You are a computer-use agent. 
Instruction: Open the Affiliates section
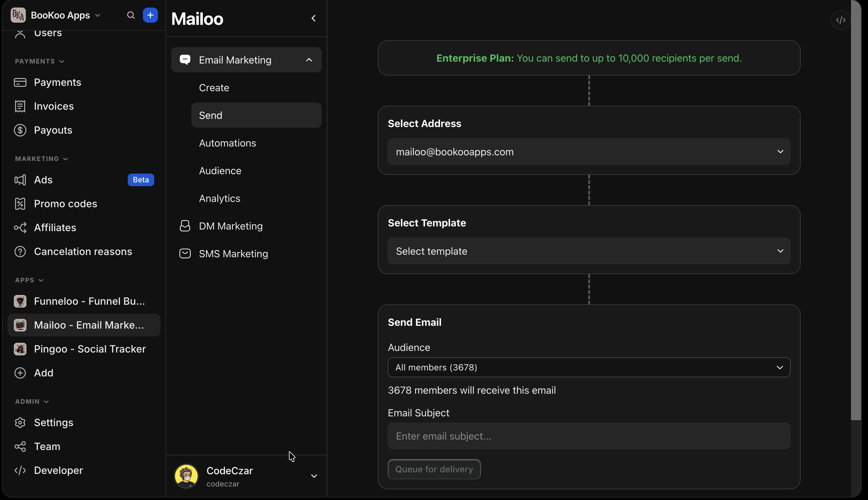coord(55,227)
